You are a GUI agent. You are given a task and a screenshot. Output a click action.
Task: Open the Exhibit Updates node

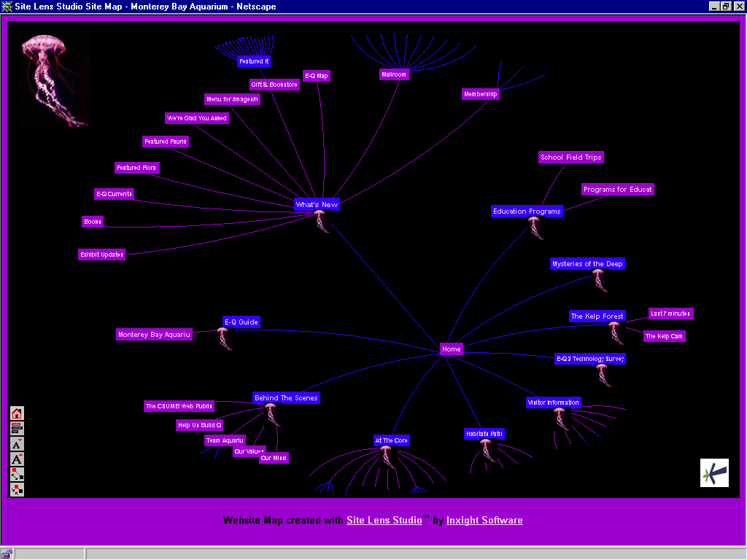click(102, 254)
